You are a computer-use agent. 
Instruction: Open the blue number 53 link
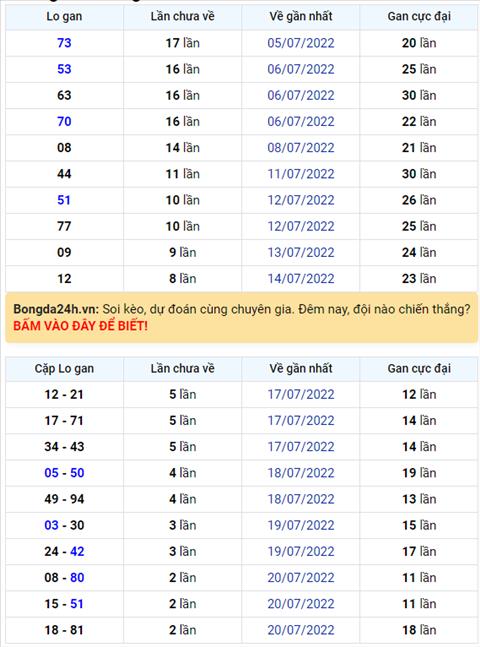64,69
